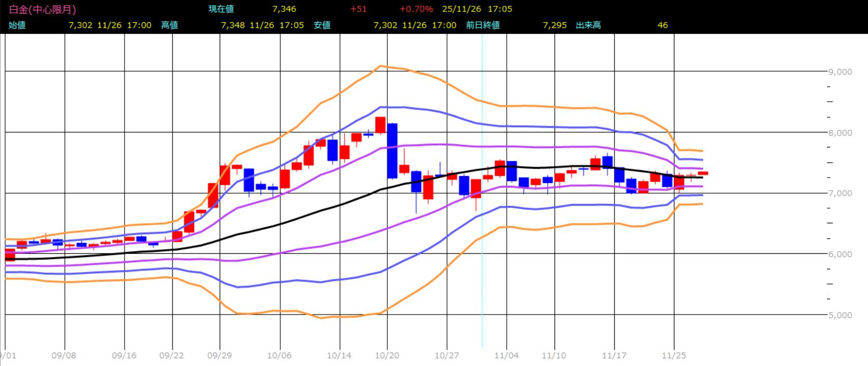Screen dimensions: 868x366
Task: Click the 9,000 price axis label
Action: click(839, 72)
